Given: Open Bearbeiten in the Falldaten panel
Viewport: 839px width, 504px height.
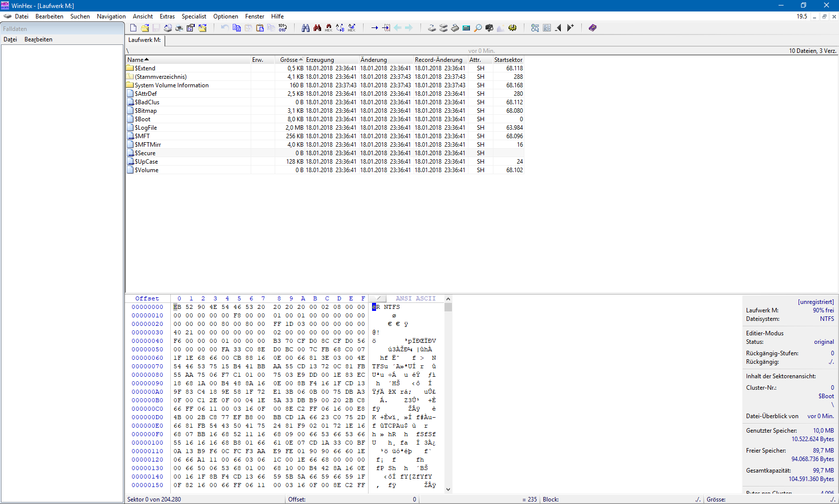Looking at the screenshot, I should pos(38,39).
